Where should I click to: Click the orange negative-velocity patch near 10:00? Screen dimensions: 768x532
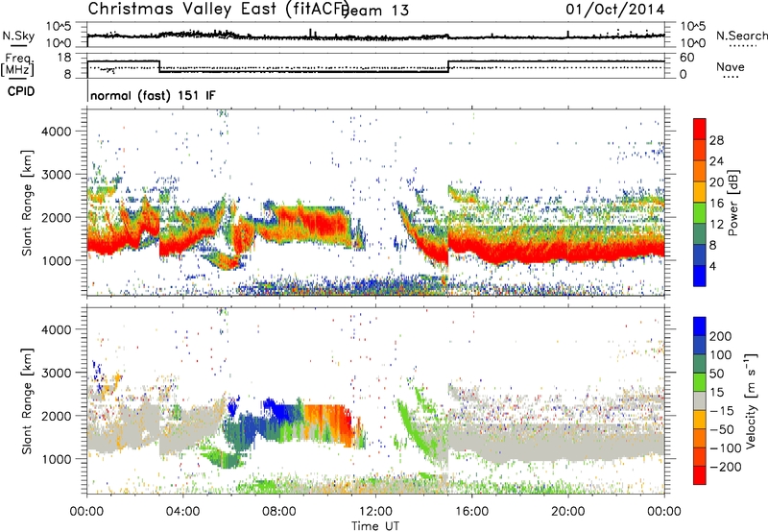coord(325,419)
